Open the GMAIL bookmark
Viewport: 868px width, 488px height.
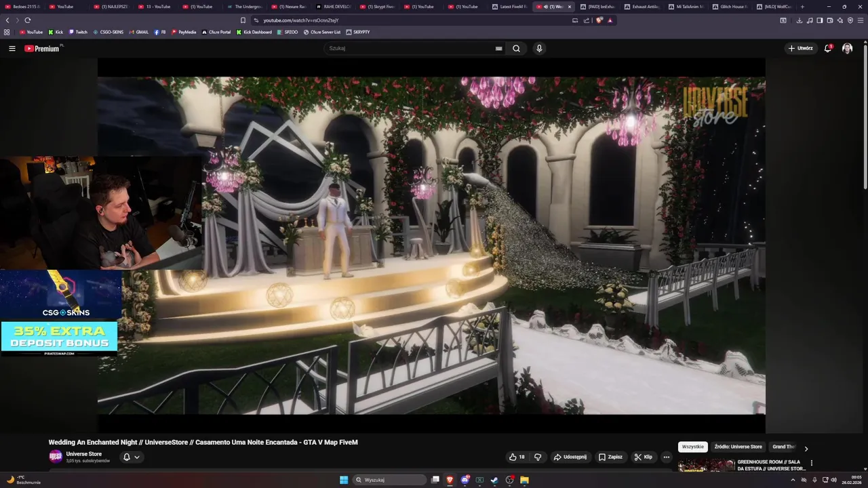(x=139, y=32)
